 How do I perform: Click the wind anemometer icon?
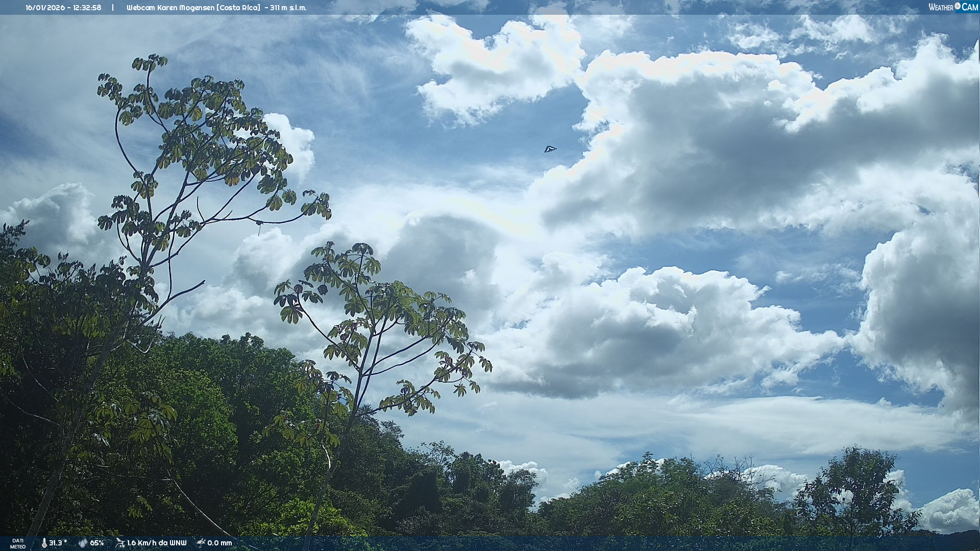coord(120,543)
